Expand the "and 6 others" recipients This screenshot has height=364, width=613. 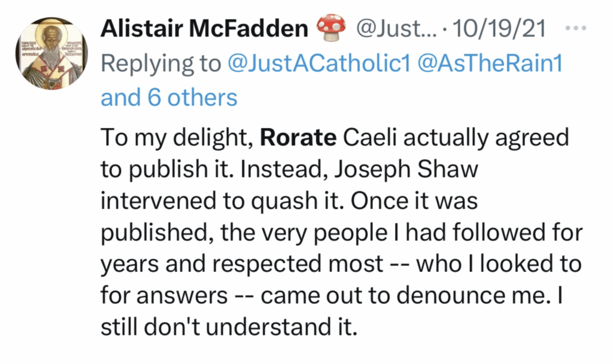coord(169,98)
